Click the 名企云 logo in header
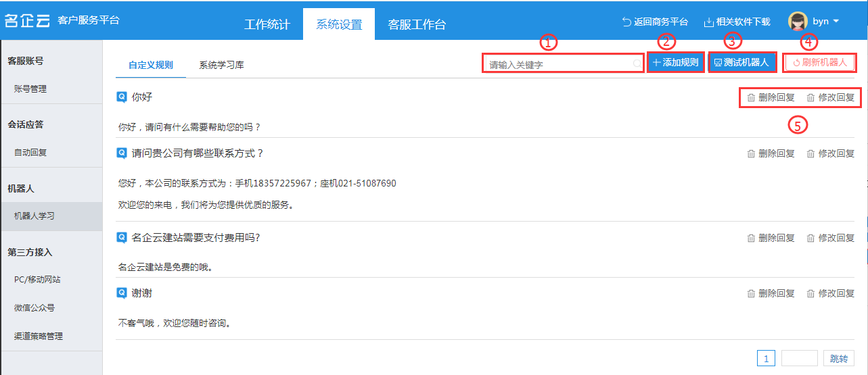Image resolution: width=868 pixels, height=375 pixels. (x=27, y=20)
